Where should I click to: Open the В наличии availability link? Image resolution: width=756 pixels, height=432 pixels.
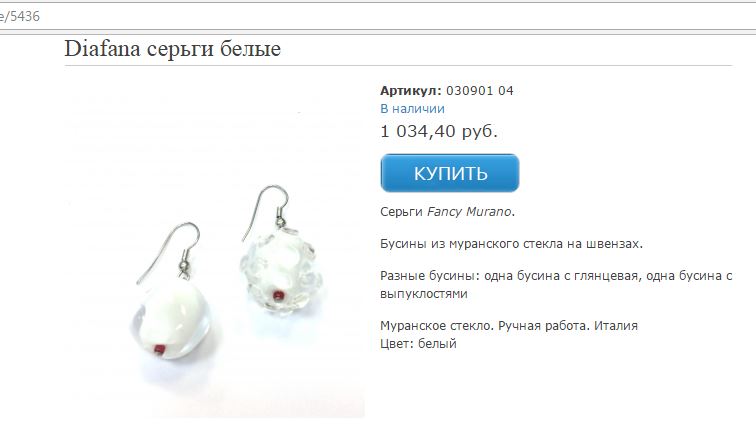(x=412, y=109)
